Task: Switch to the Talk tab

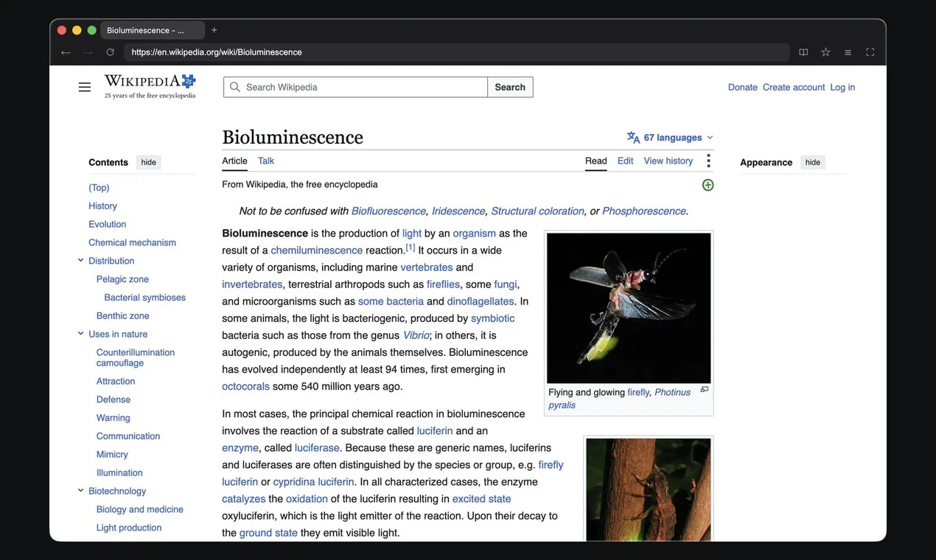Action: coord(266,161)
